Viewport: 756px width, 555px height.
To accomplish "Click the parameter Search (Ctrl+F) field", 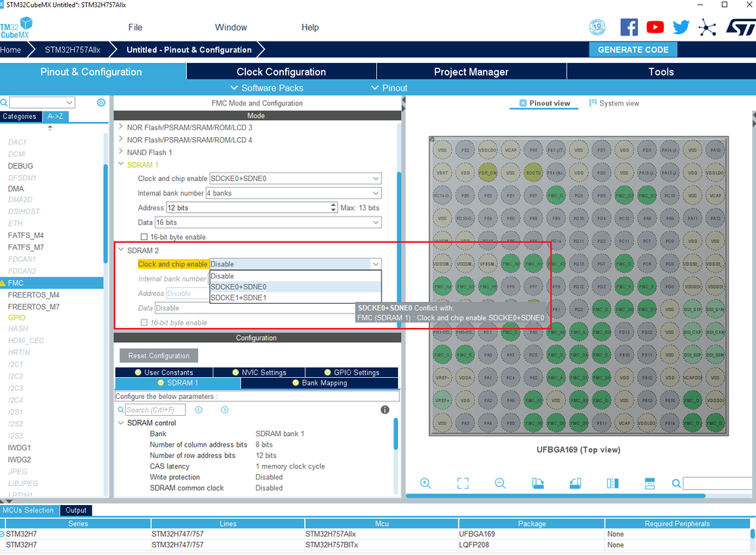I will click(x=155, y=410).
